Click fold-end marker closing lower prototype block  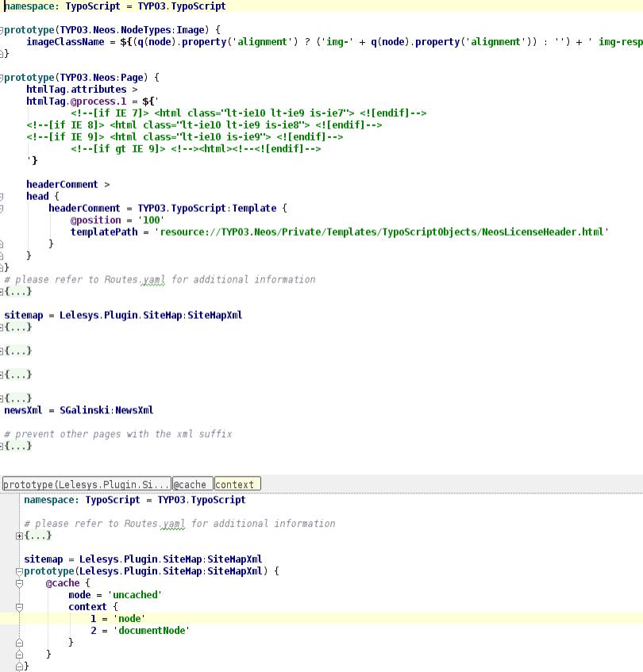(x=19, y=666)
